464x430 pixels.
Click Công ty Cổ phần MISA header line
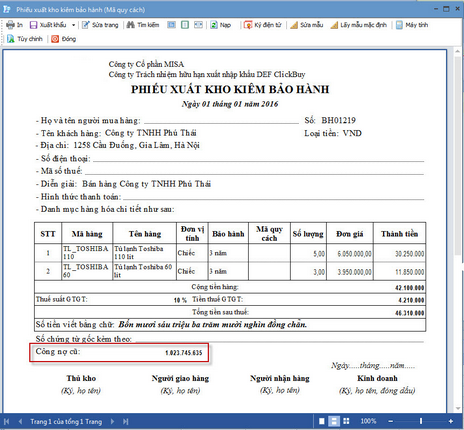(x=146, y=64)
